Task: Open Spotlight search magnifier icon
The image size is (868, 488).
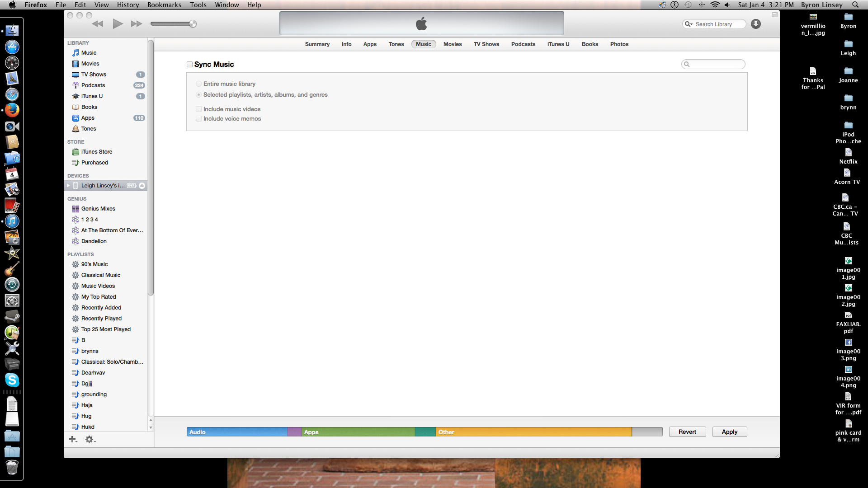Action: (855, 5)
